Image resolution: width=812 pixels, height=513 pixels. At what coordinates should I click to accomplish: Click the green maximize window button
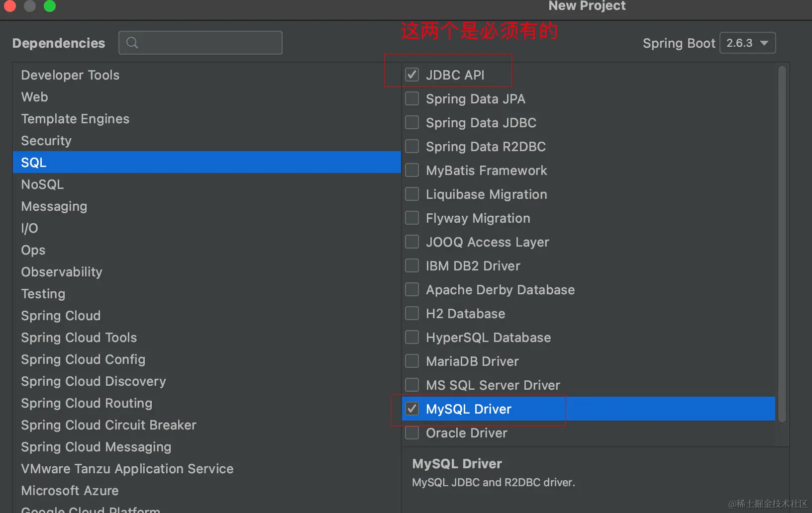tap(50, 6)
